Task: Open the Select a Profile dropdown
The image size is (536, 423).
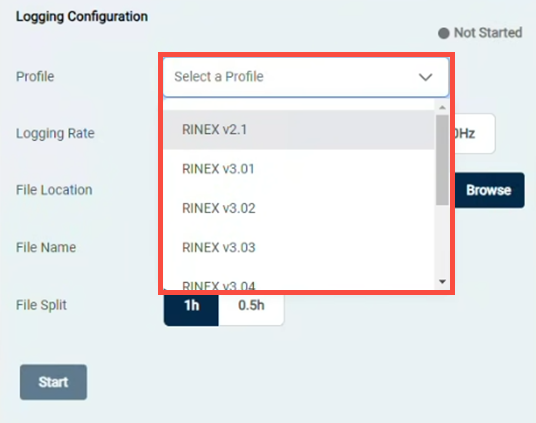Action: point(306,77)
